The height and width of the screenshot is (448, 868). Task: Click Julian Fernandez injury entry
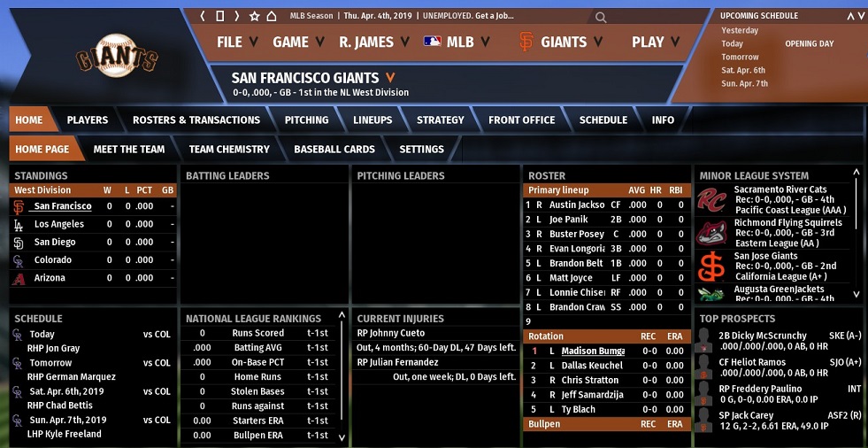[x=397, y=362]
